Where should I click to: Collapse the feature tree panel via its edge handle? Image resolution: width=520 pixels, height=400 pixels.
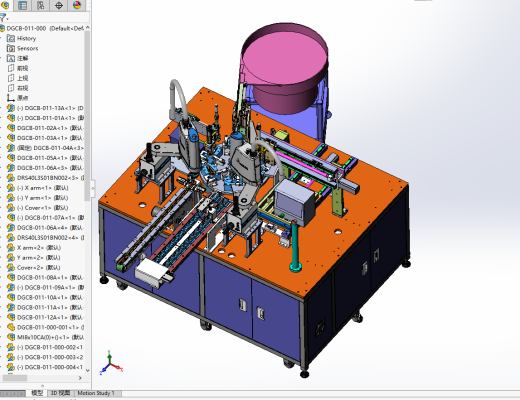pos(92,188)
